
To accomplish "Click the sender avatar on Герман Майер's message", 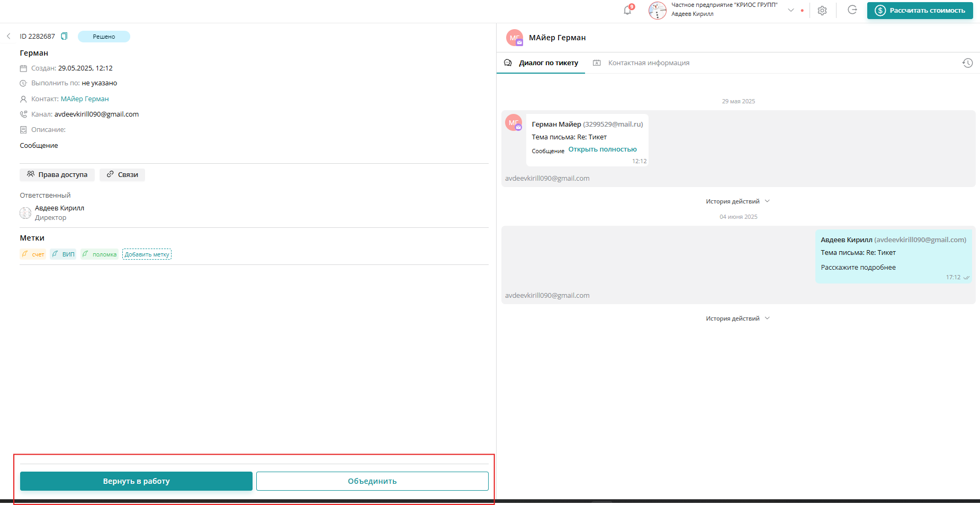I will 514,122.
